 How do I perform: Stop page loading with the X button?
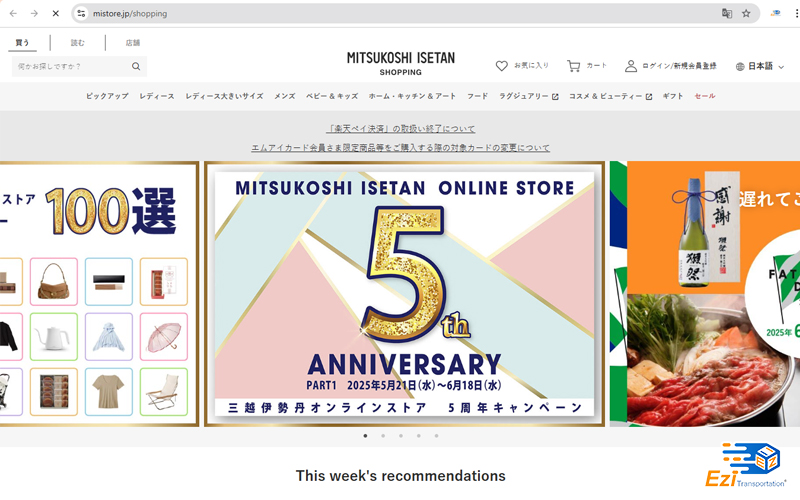click(x=56, y=14)
